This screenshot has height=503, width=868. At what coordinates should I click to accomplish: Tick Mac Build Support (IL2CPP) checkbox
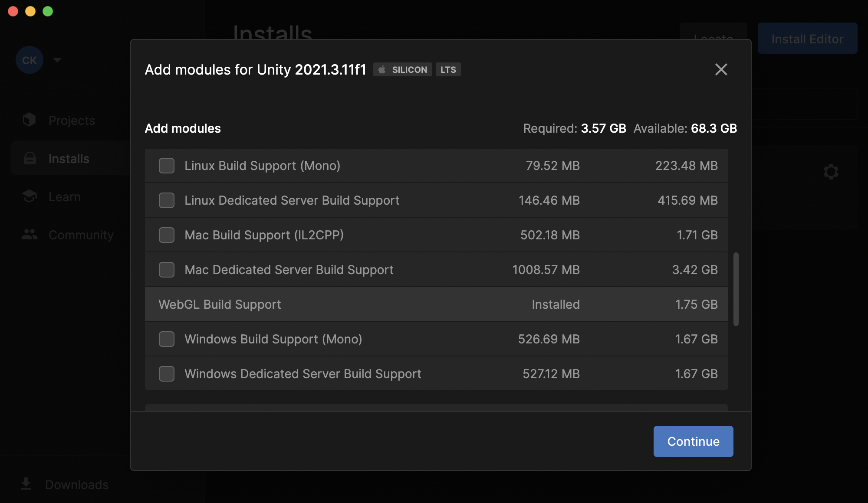pyautogui.click(x=167, y=235)
